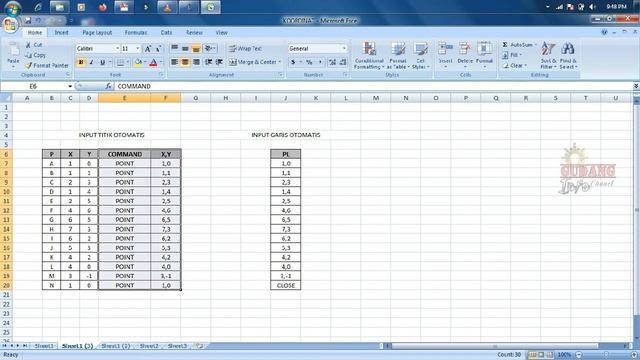
Task: Click the Insert cells button
Action: (445, 55)
